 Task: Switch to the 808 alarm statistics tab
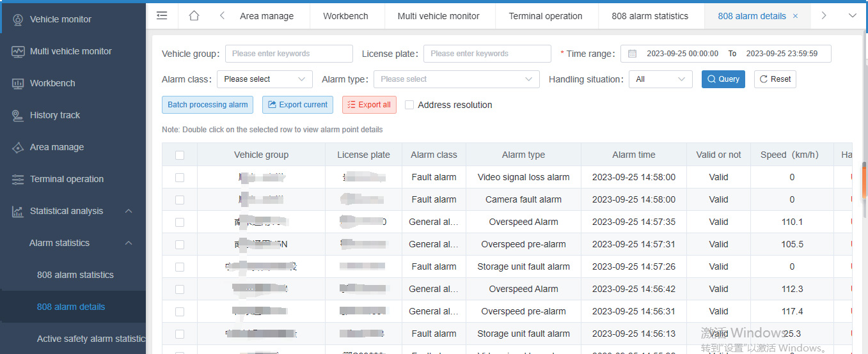click(650, 16)
